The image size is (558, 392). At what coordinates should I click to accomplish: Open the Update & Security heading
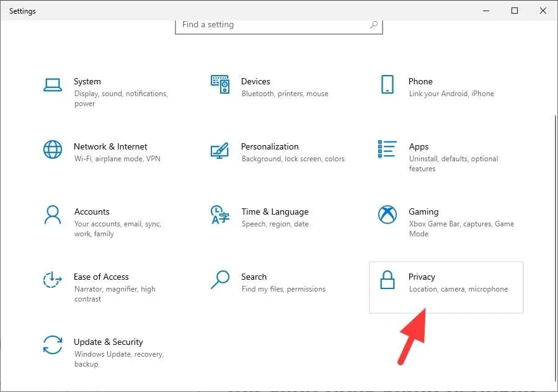(x=108, y=342)
